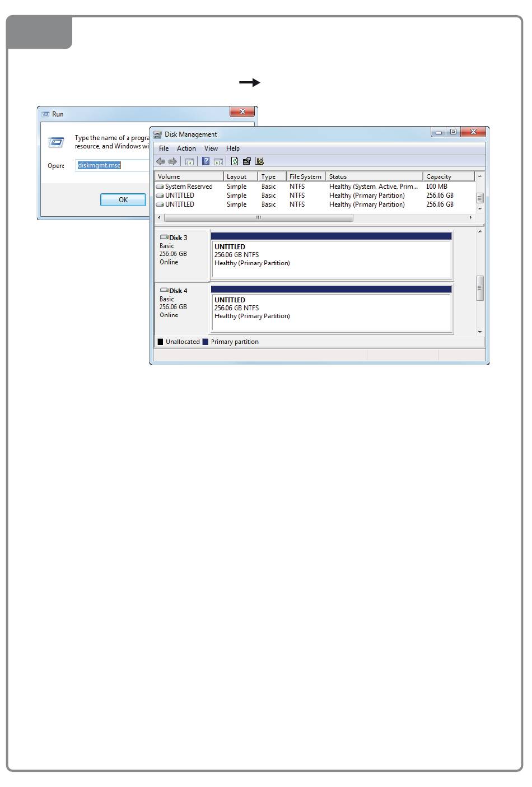Select the System Reserved volume row

pyautogui.click(x=315, y=187)
